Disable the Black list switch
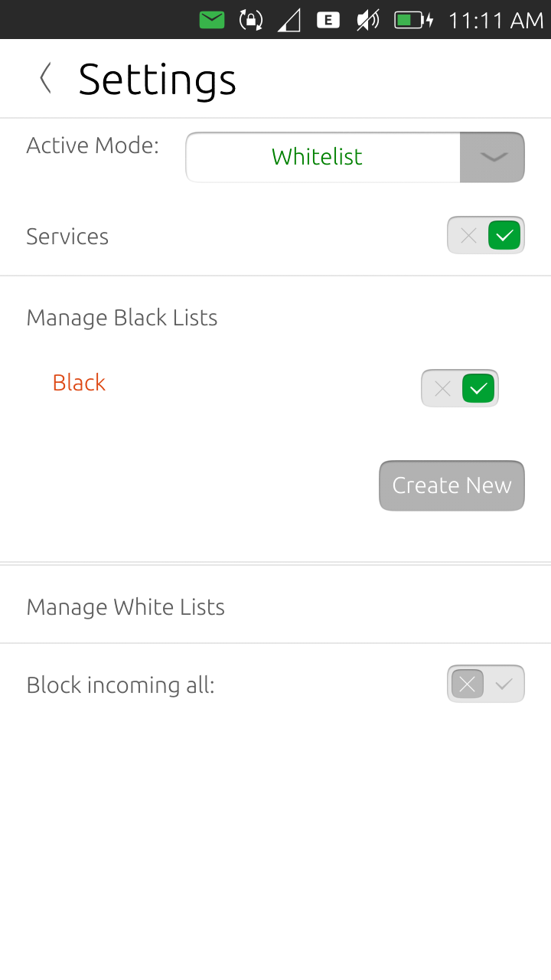 (460, 389)
